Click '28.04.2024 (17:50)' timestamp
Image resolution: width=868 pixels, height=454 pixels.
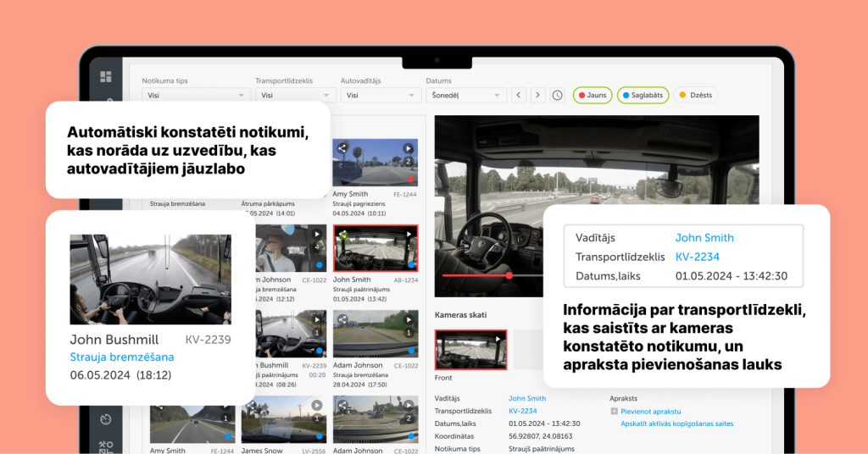(x=359, y=385)
